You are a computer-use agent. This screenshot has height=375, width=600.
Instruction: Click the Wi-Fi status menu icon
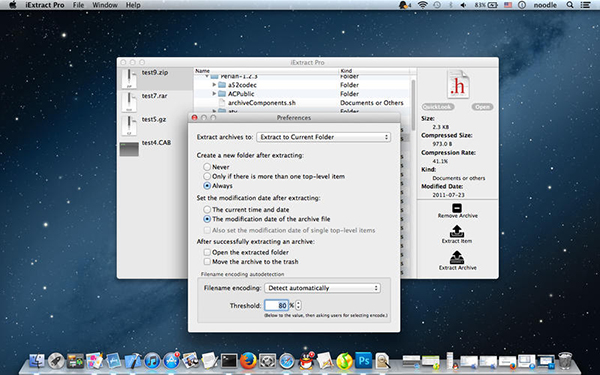[x=422, y=5]
